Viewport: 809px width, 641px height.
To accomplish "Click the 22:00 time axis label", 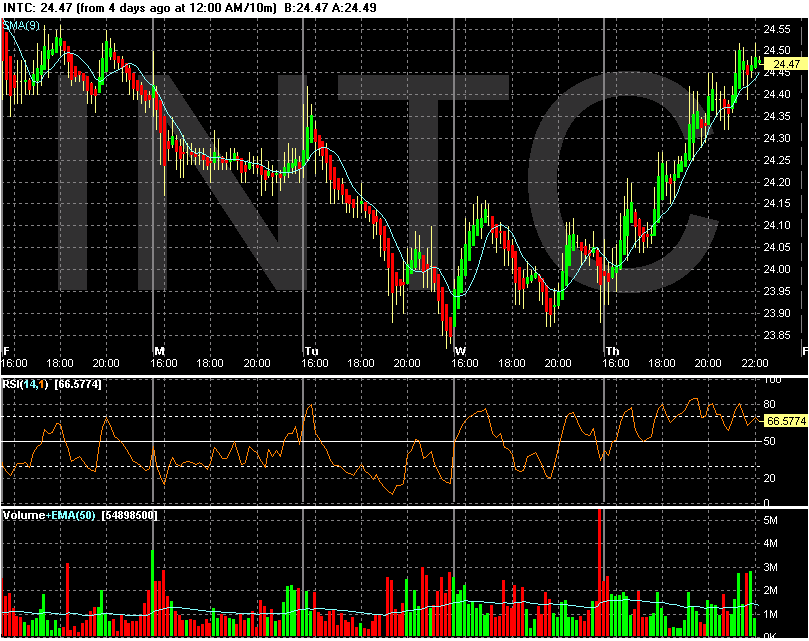I will [x=755, y=363].
